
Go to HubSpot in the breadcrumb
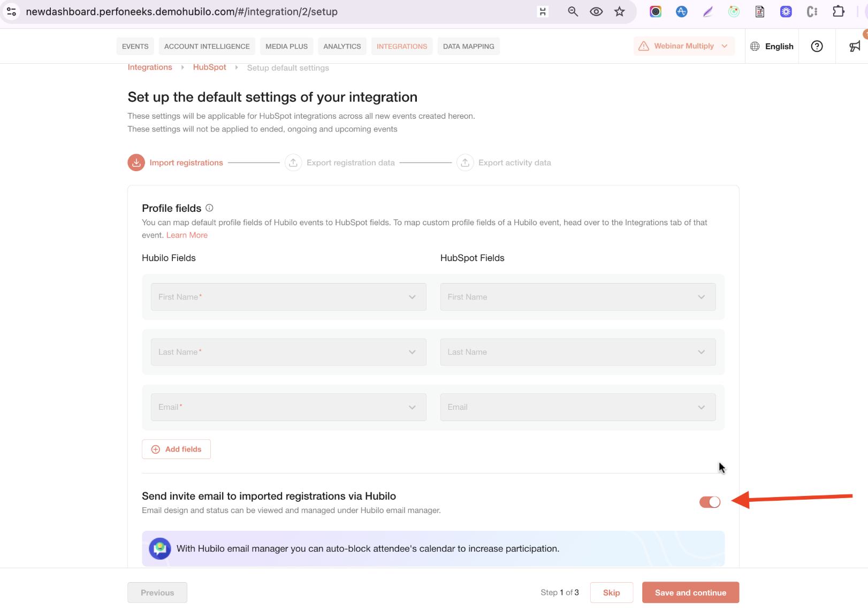[x=209, y=67]
